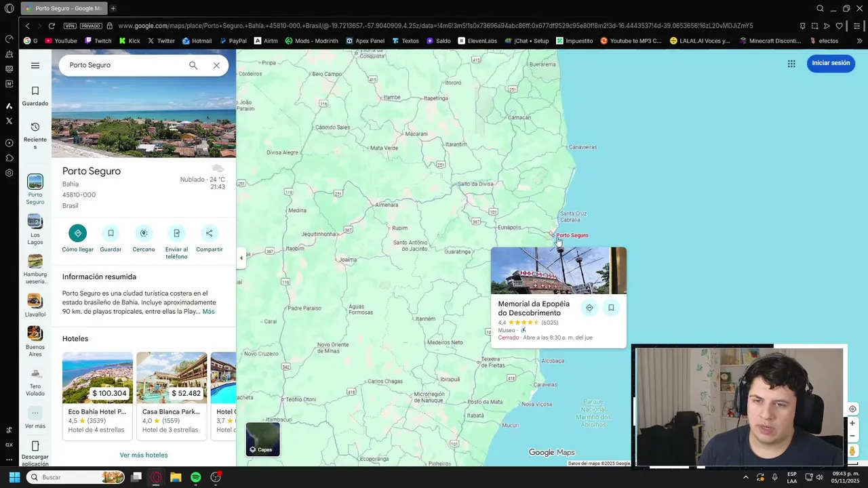Open the Twitch bookmark
This screenshot has height=488, width=868.
point(98,41)
